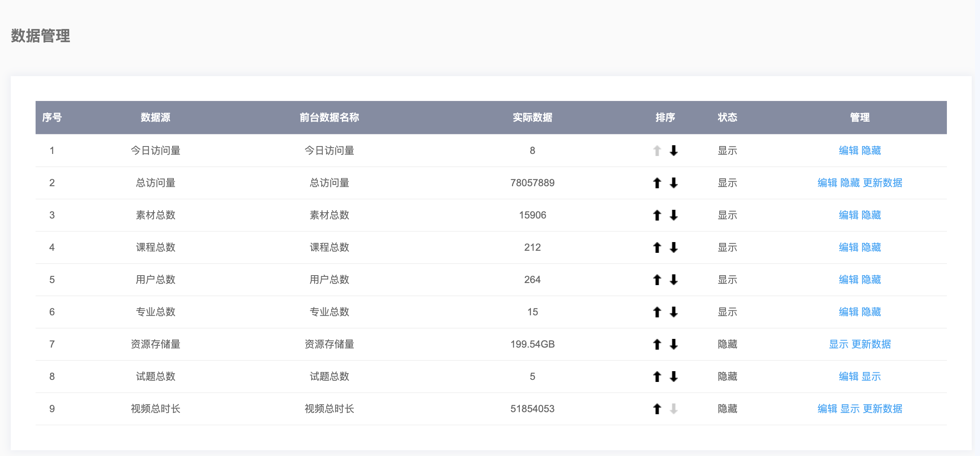Click 更新数据 for 总访问量

pyautogui.click(x=882, y=183)
